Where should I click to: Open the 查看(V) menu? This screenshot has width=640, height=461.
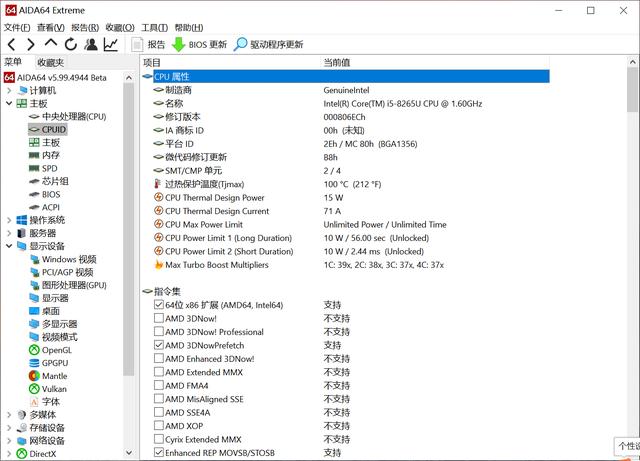point(51,27)
